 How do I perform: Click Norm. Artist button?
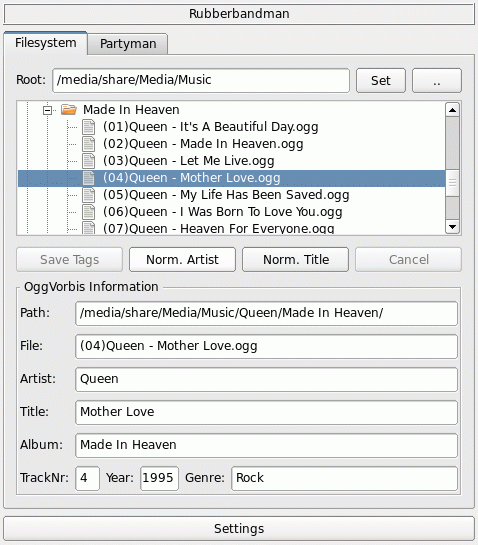coord(183,260)
